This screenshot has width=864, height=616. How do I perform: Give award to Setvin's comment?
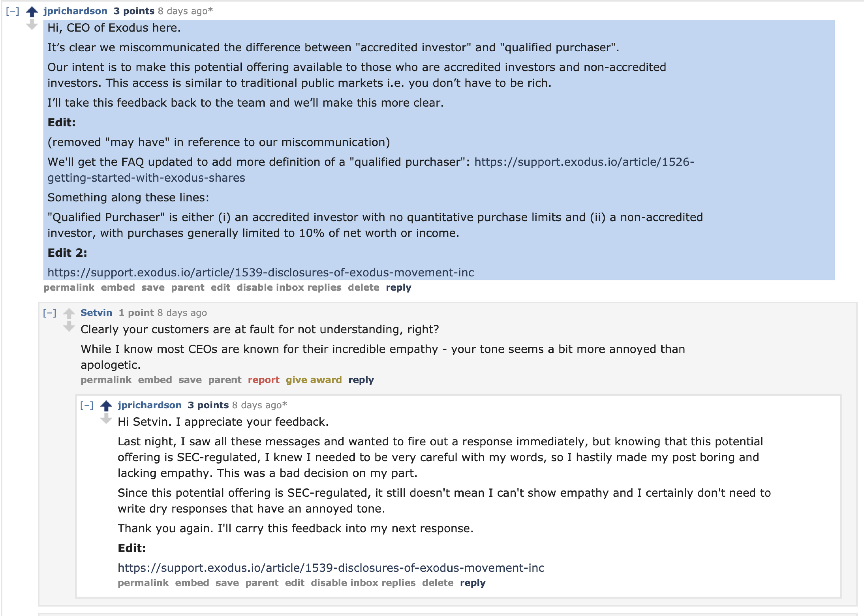pos(313,380)
